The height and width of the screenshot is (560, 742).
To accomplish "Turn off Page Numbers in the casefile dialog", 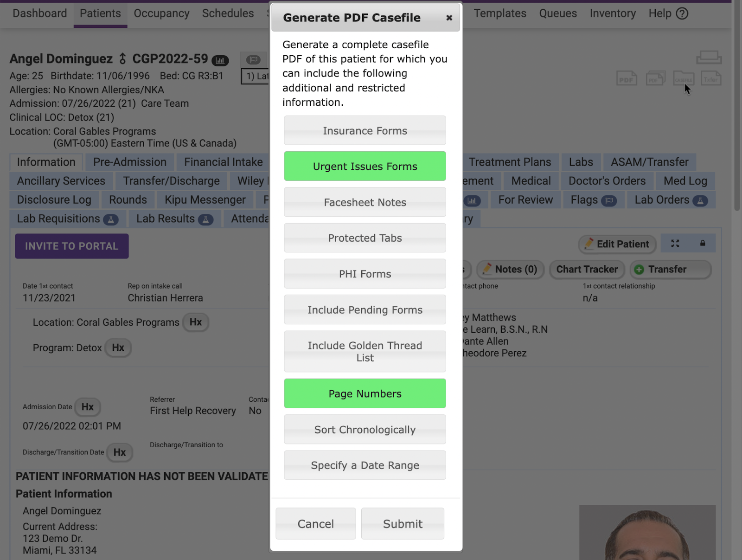I will point(365,393).
